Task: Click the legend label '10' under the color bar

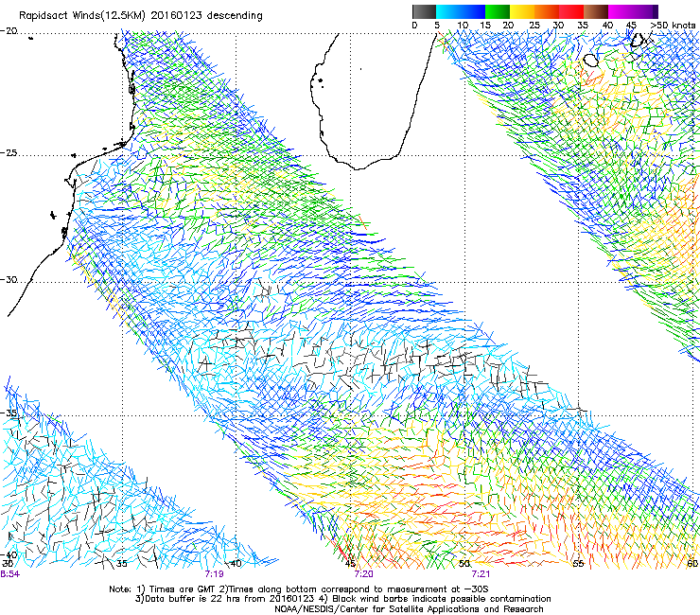Action: (x=463, y=26)
